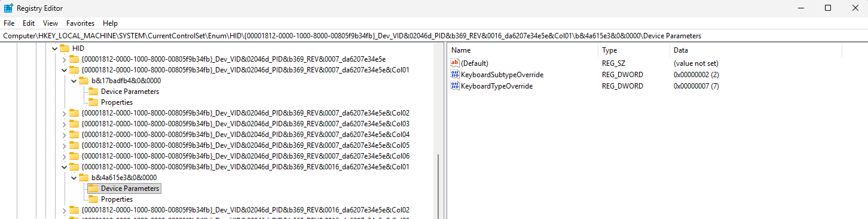Click Device Parameters folder icon under b&17badfb4&0&0000
Screen dimensions: 868x219
point(93,91)
